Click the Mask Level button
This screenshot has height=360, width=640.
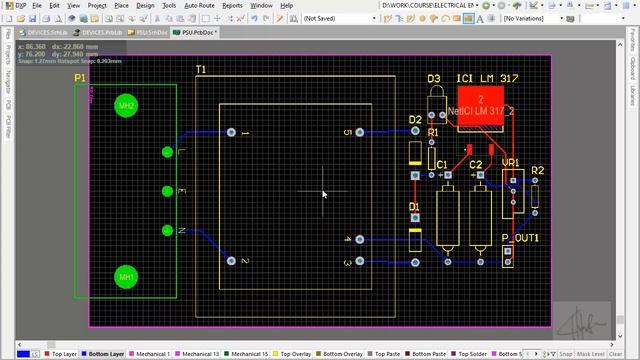[x=591, y=354]
